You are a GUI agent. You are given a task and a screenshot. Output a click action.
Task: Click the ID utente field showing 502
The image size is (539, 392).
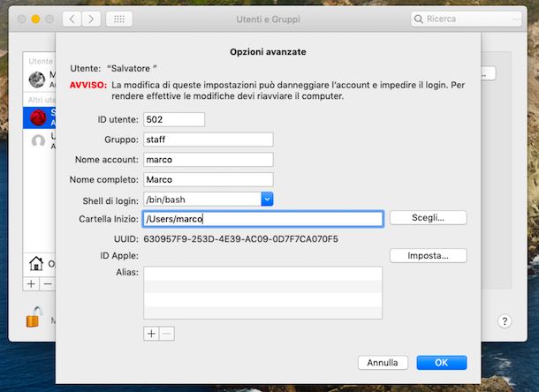tap(174, 119)
